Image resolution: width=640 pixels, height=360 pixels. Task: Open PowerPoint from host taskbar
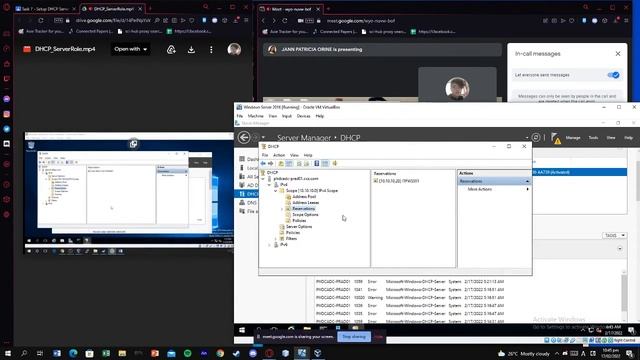(x=155, y=353)
